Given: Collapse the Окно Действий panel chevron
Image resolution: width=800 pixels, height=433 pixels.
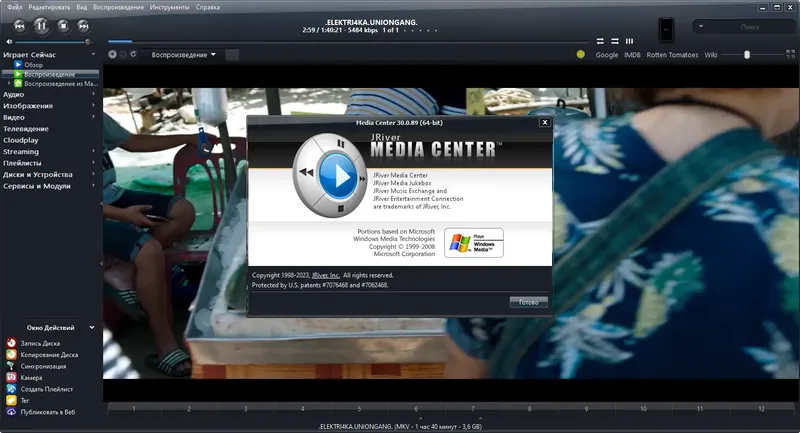Looking at the screenshot, I should (92, 327).
